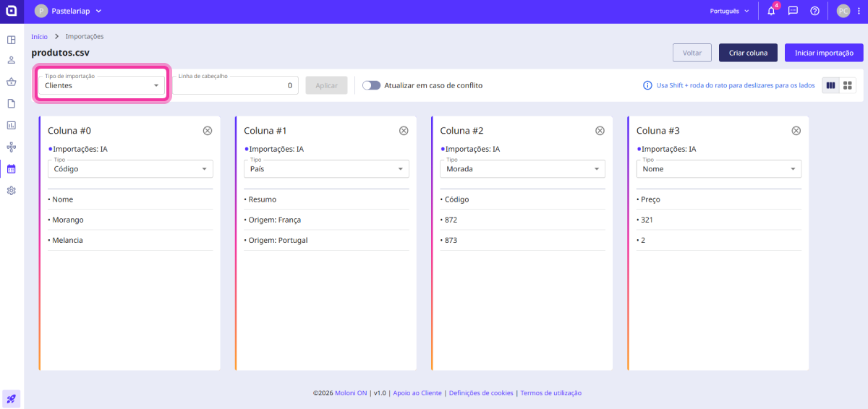The image size is (868, 409).
Task: Open Apoio ao Cliente footer link
Action: coord(417,393)
